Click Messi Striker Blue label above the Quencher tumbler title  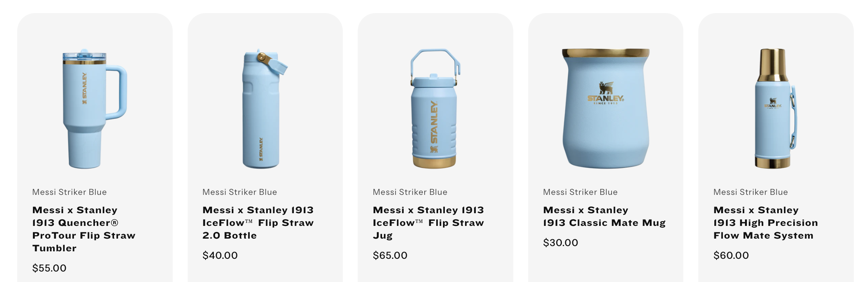(x=70, y=192)
